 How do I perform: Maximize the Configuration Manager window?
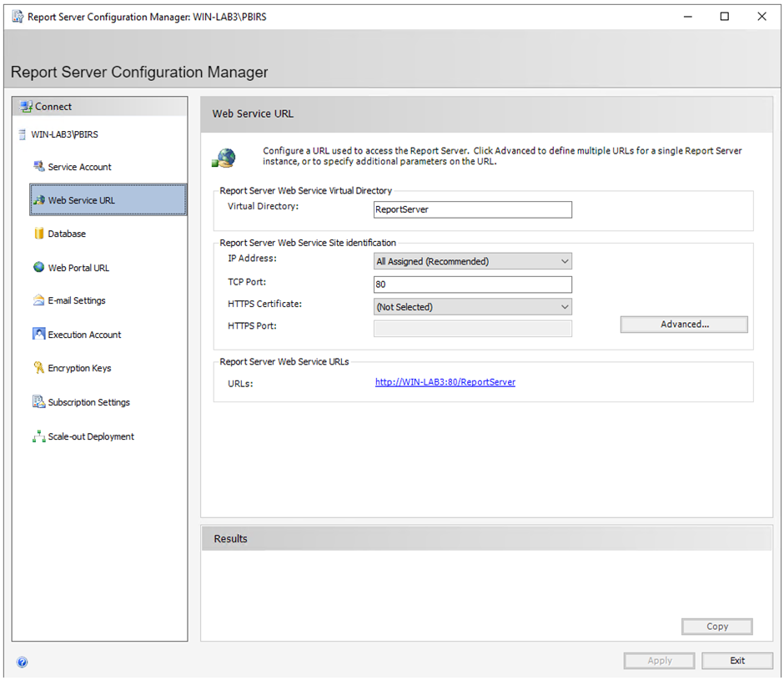[724, 17]
